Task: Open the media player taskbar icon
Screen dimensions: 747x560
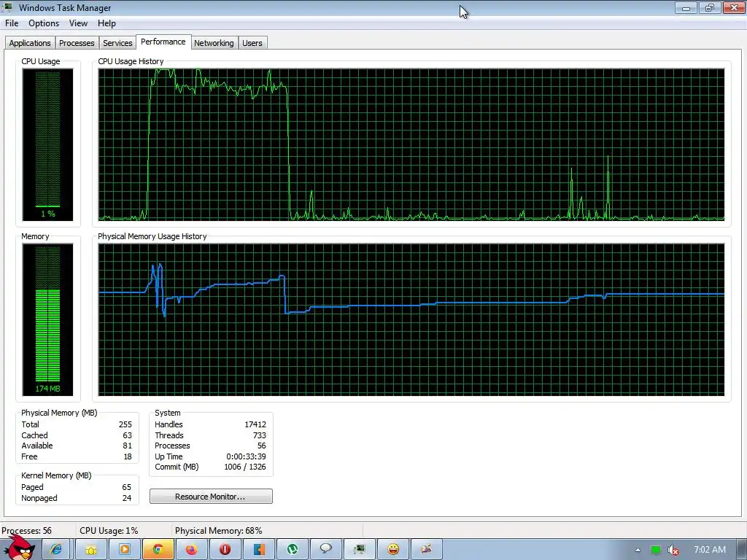Action: pos(125,550)
